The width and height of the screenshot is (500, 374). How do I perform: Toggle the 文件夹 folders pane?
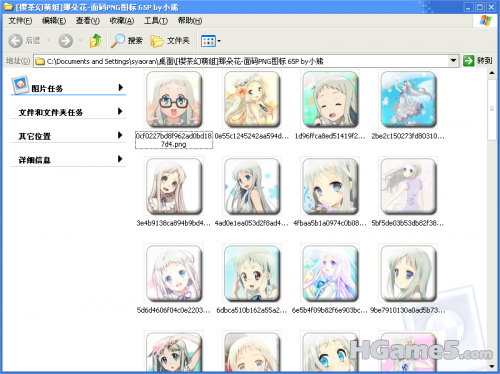pyautogui.click(x=170, y=41)
